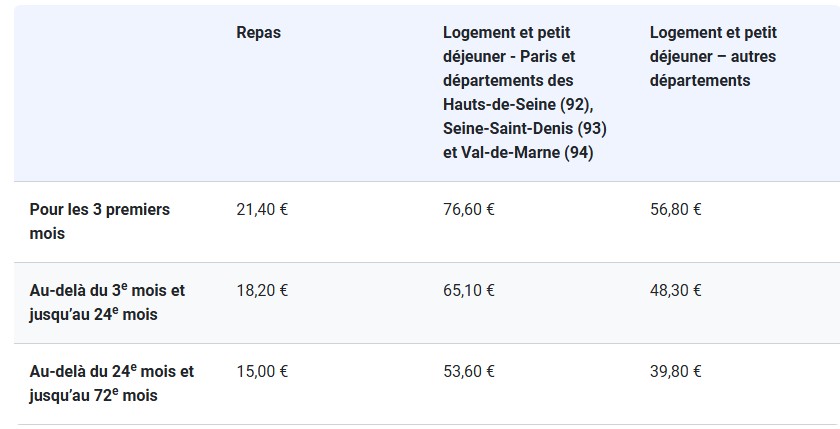Select the 65,10 € Paris lodging cell

pyautogui.click(x=469, y=291)
